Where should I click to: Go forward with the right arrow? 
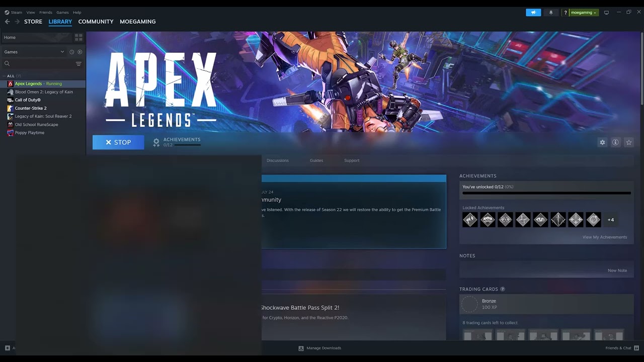pyautogui.click(x=17, y=22)
